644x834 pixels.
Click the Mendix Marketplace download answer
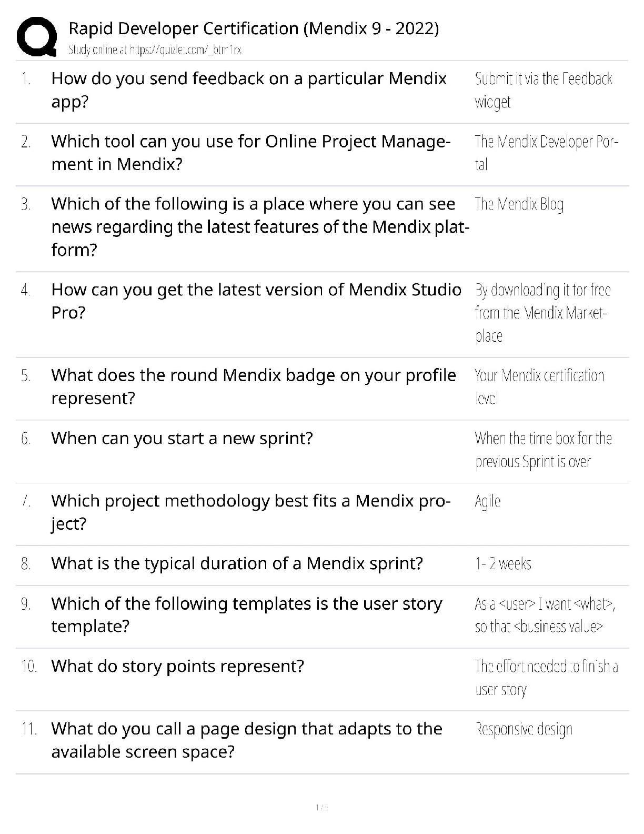(542, 313)
